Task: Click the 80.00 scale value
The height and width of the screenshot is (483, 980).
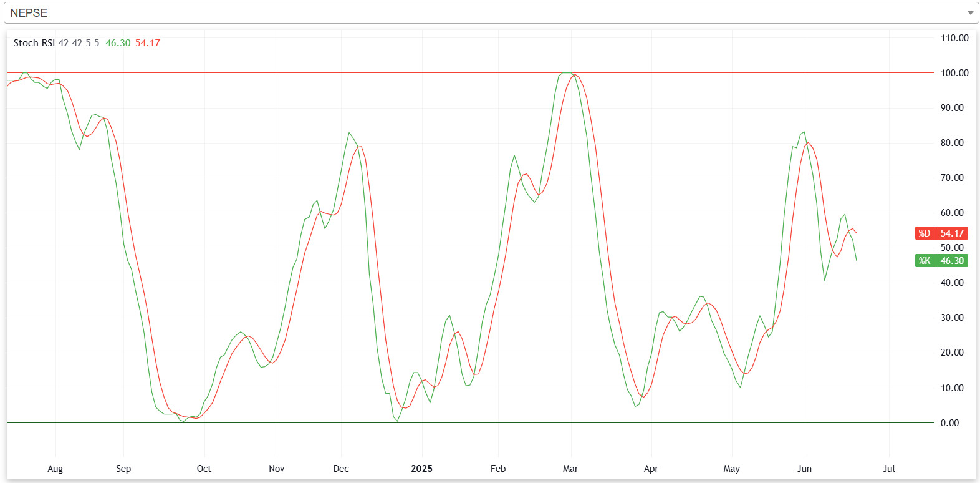Action: click(x=952, y=143)
